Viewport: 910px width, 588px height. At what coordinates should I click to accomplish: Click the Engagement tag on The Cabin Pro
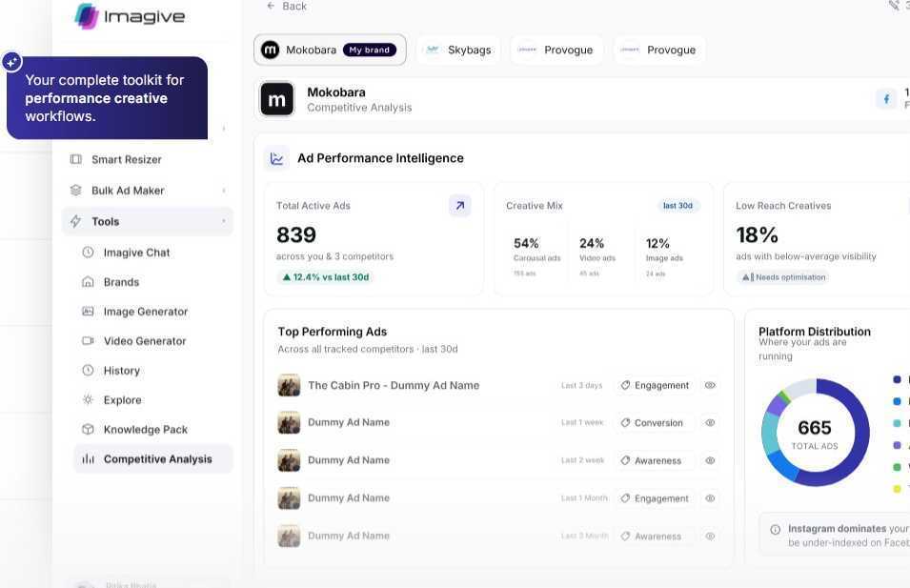(655, 385)
